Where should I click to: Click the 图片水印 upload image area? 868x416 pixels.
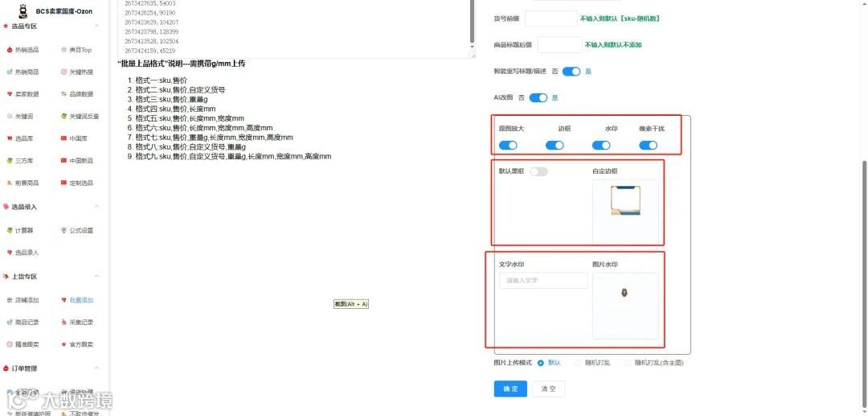[x=625, y=305]
